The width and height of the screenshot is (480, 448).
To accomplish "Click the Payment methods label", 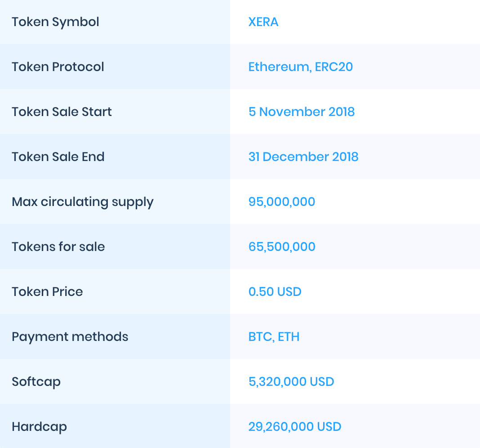I will [70, 337].
